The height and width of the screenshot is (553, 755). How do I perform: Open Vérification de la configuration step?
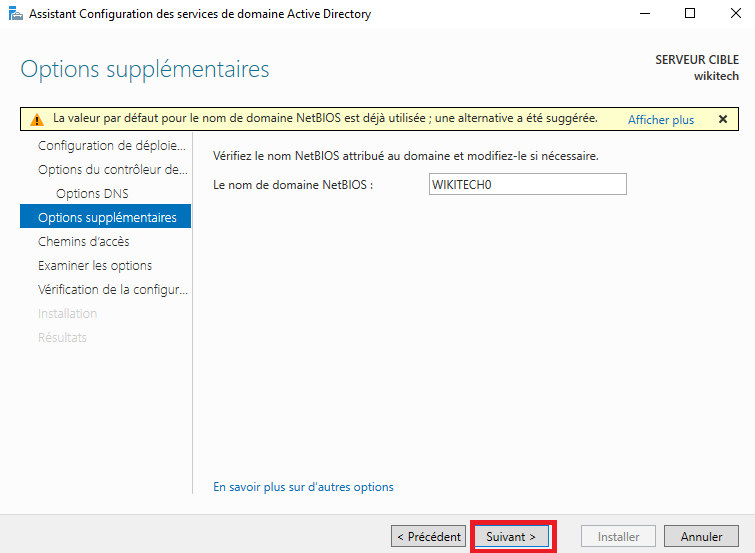[x=112, y=290]
